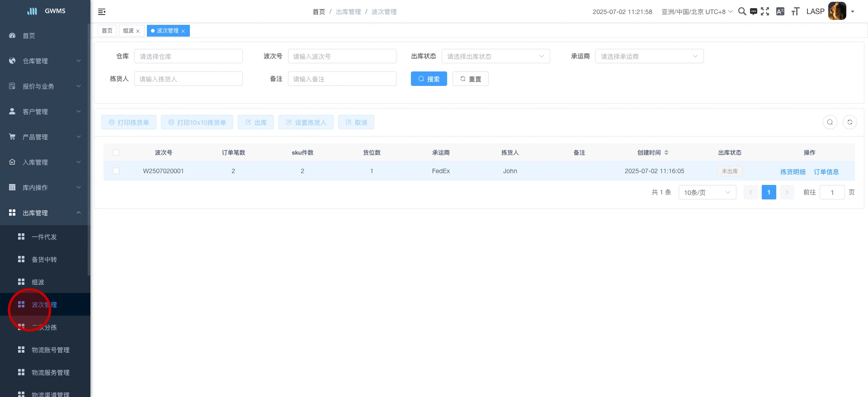The height and width of the screenshot is (397, 868).
Task: Expand the 入库管理 sidebar menu
Action: (x=45, y=162)
